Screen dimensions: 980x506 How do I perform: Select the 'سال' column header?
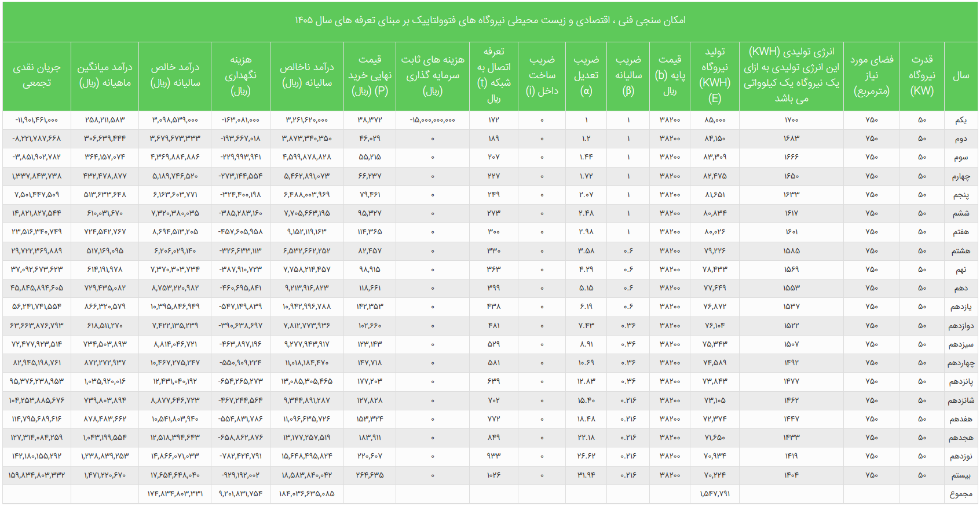tap(961, 75)
